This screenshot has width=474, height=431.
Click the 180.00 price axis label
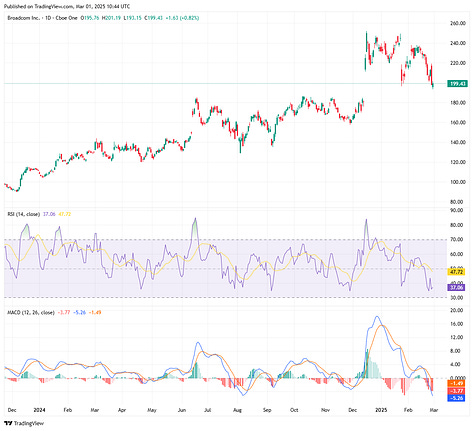pos(457,103)
